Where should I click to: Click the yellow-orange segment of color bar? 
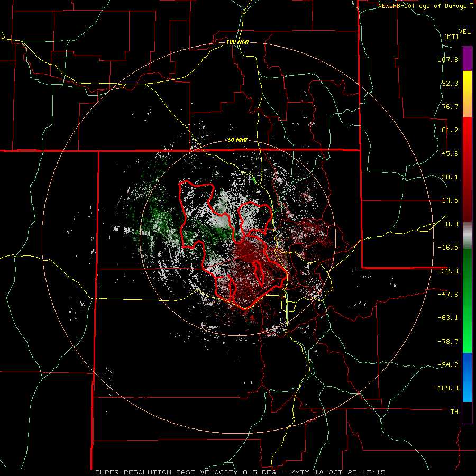(467, 94)
